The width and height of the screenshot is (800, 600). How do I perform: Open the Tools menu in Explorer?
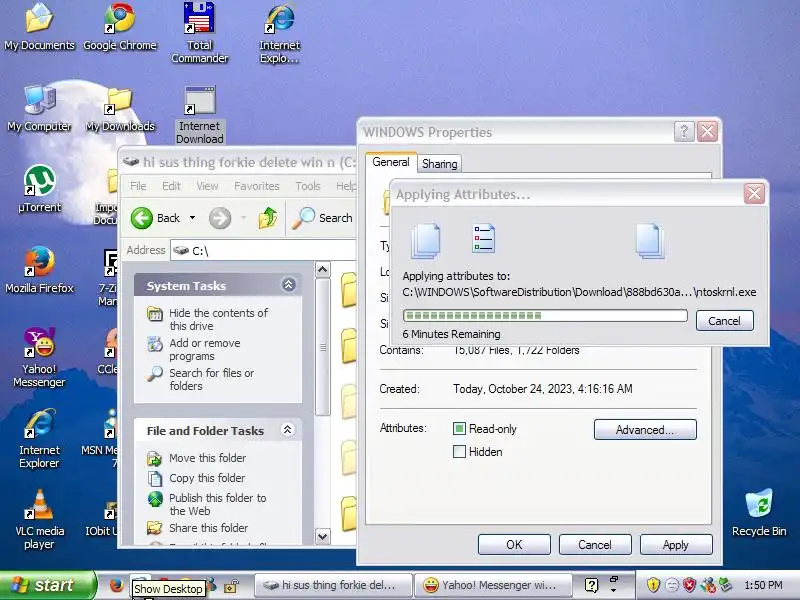tap(308, 186)
